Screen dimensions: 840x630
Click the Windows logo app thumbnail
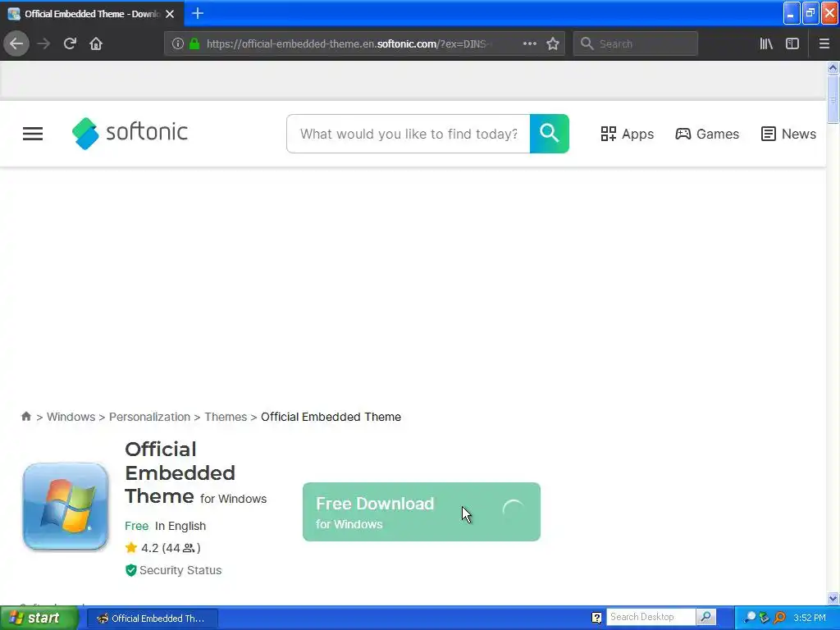66,506
